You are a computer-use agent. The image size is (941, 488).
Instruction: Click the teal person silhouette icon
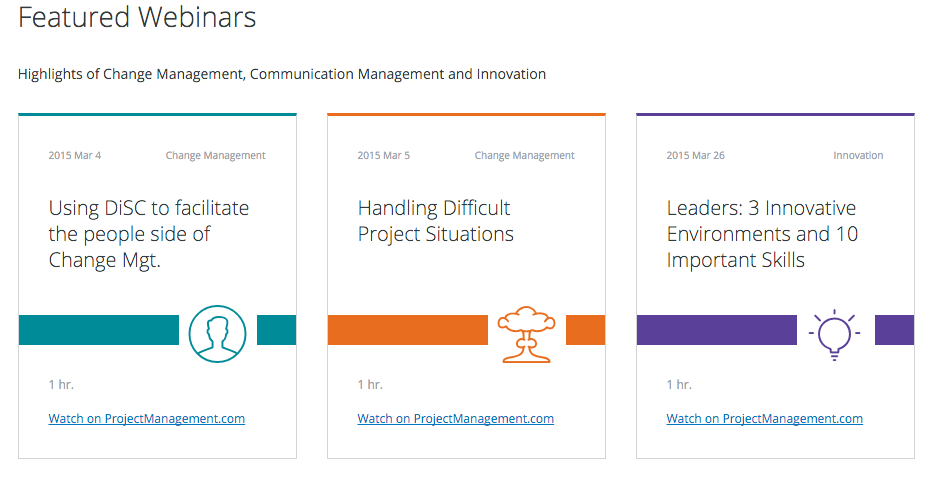point(217,334)
